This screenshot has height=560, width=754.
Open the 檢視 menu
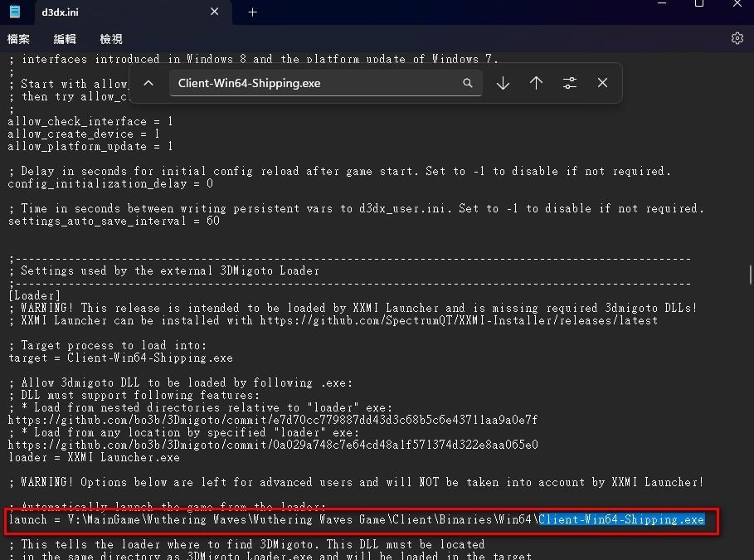pos(111,39)
